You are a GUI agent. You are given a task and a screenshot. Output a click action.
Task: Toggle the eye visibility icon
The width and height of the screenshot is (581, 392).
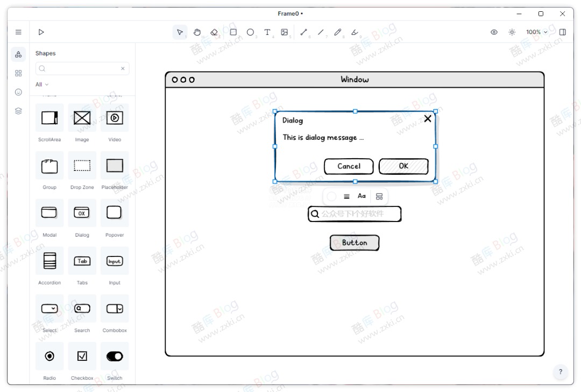coord(494,32)
